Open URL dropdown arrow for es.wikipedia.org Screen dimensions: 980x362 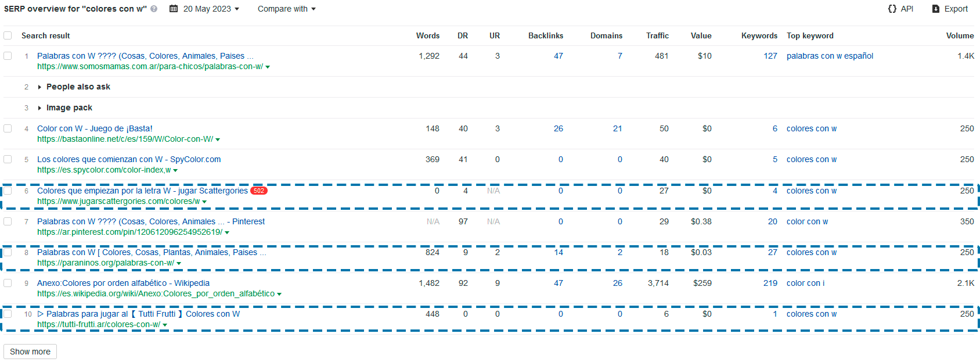[279, 295]
